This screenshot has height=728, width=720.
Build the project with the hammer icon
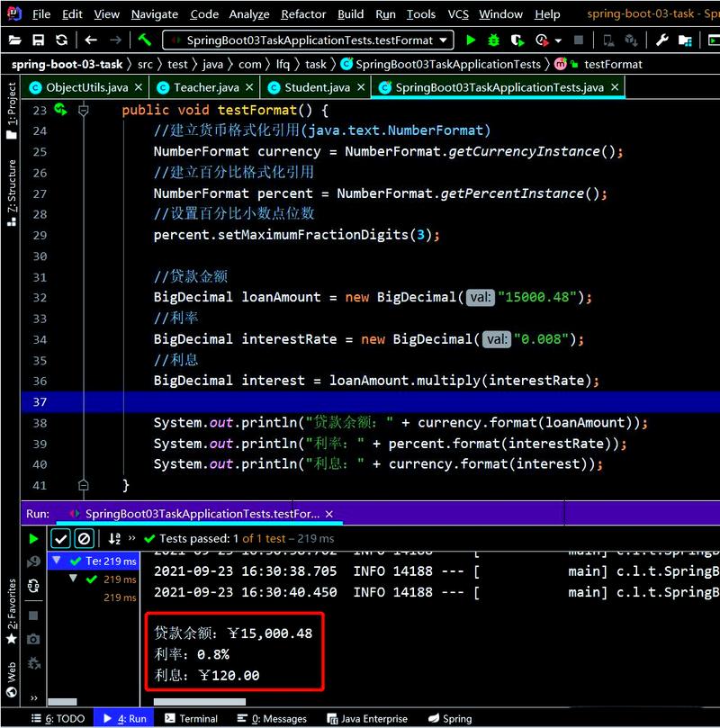pyautogui.click(x=145, y=40)
